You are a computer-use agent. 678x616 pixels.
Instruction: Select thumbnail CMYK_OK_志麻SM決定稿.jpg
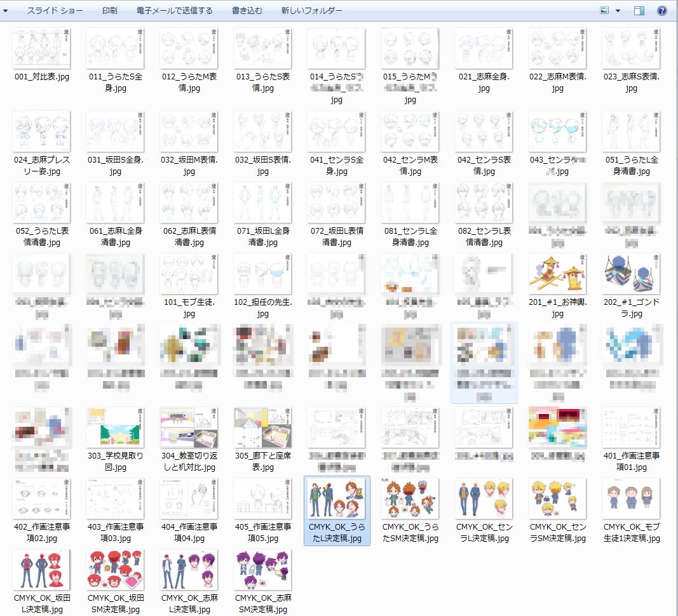click(x=263, y=570)
